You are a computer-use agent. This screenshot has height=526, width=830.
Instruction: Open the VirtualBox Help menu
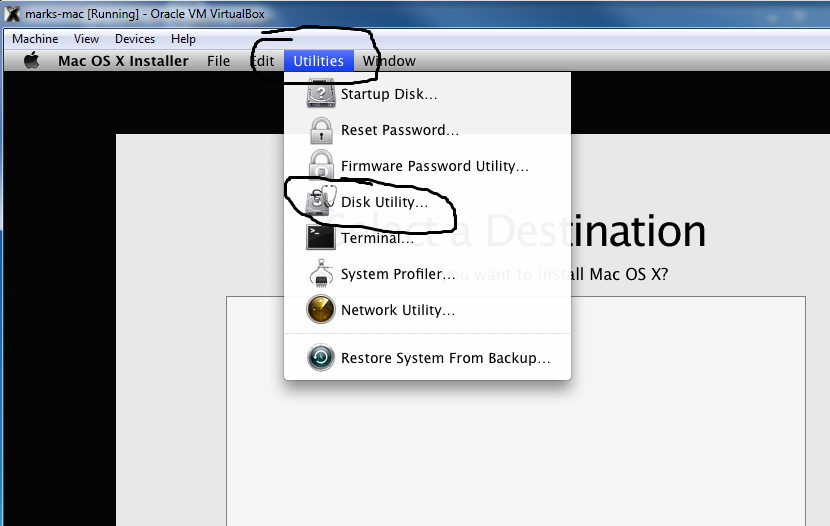coord(183,39)
